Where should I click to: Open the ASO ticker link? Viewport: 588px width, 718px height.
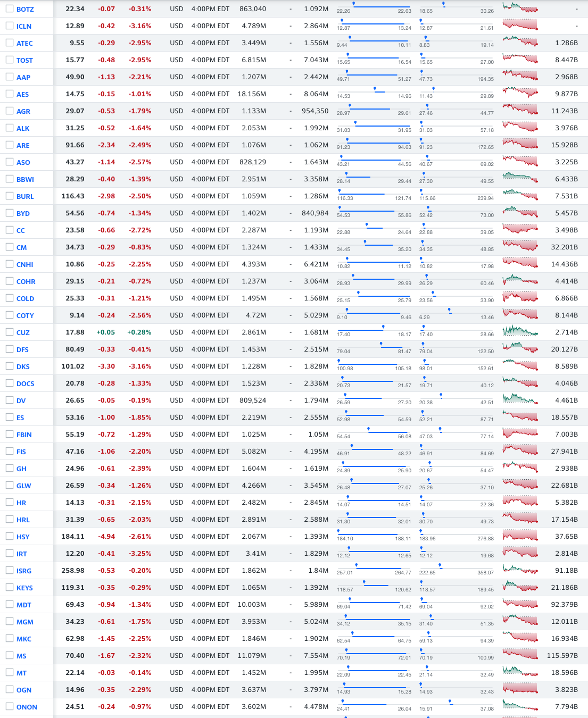(23, 163)
